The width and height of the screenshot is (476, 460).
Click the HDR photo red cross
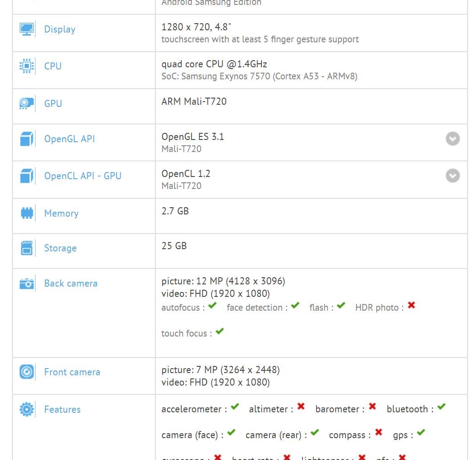tap(411, 305)
